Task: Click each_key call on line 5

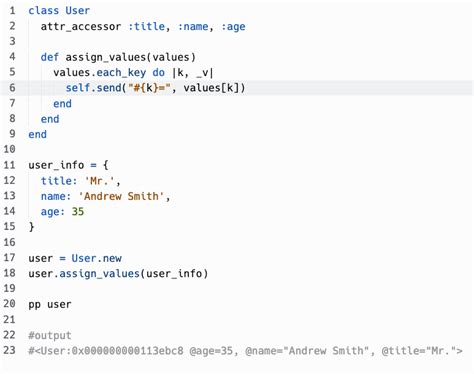Action: [x=121, y=73]
